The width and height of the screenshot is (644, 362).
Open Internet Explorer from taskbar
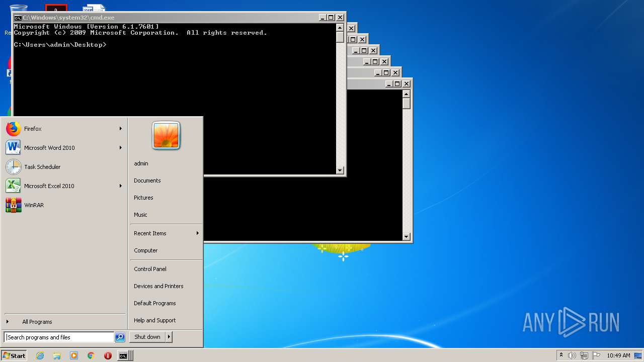[40, 355]
